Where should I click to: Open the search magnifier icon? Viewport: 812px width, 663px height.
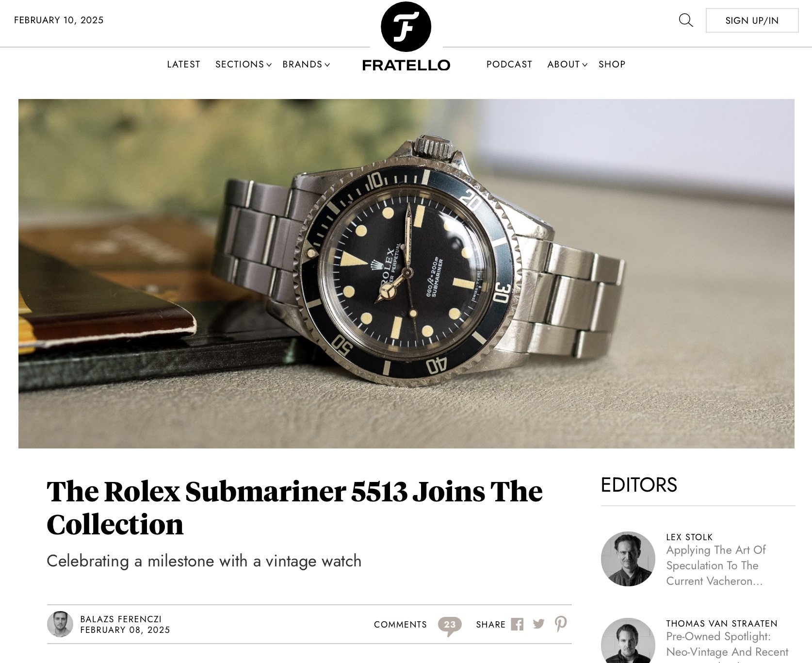685,20
